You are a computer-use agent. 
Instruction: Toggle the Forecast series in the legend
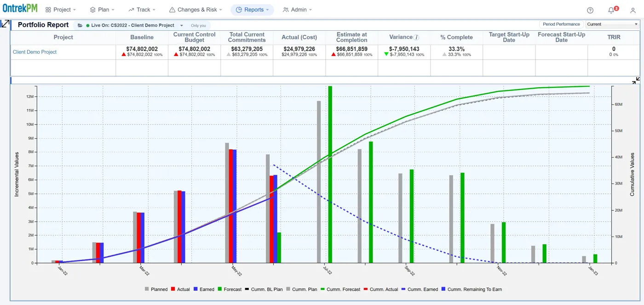[230, 289]
